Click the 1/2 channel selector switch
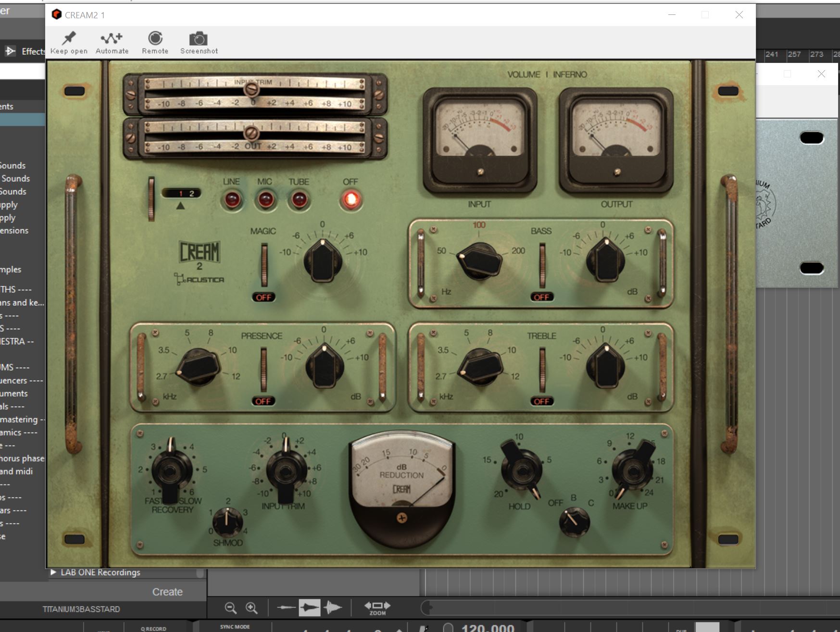840x632 pixels. pos(182,193)
